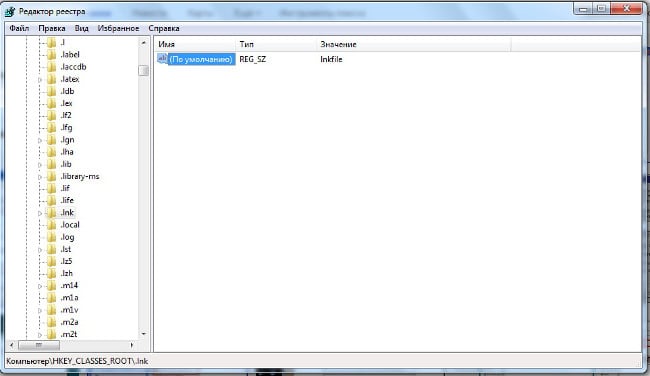The height and width of the screenshot is (376, 650).
Task: Select the .m1v folder icon
Action: pyautogui.click(x=51, y=310)
